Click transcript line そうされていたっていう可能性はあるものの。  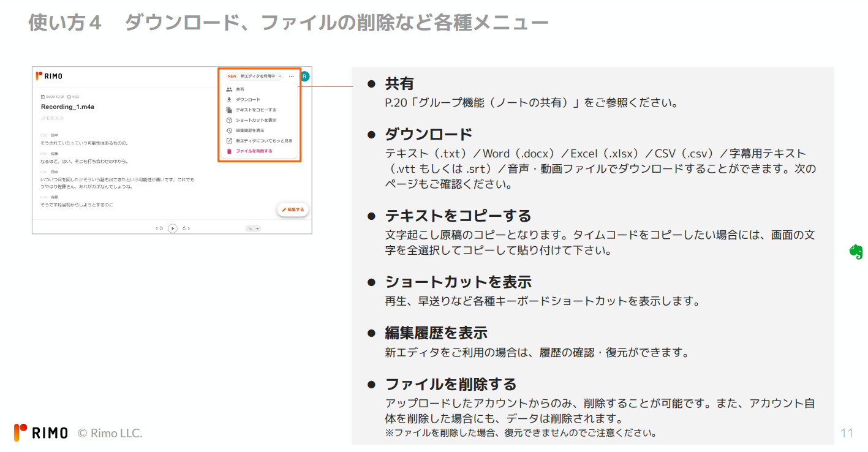(85, 143)
